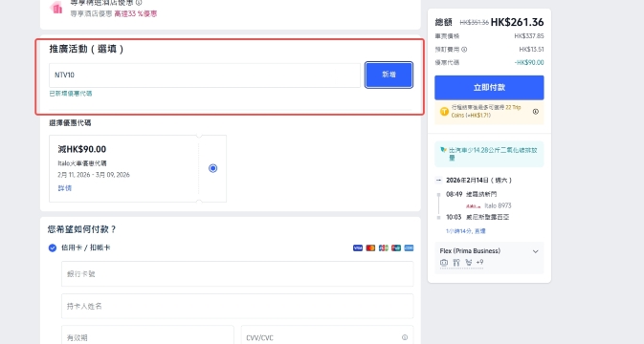This screenshot has height=344, width=644.
Task: Click the Italo 8973 train number text
Action: (498, 205)
